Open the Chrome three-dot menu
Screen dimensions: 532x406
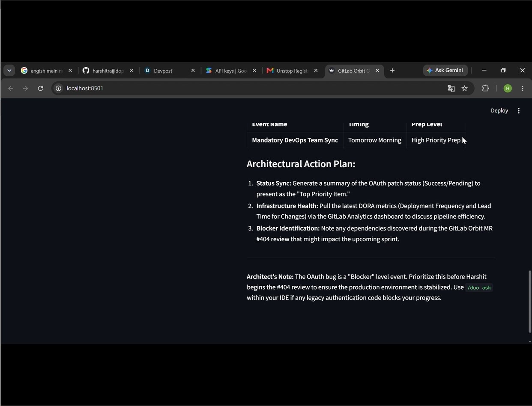point(523,89)
